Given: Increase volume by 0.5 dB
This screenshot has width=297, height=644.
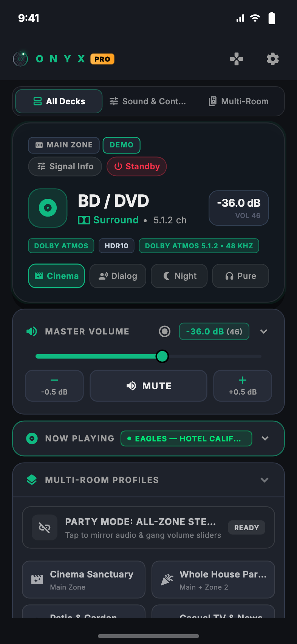Looking at the screenshot, I should click(243, 386).
